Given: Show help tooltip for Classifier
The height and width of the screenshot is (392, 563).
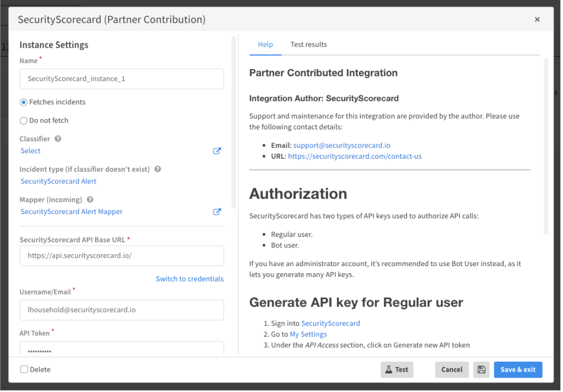Looking at the screenshot, I should coord(58,139).
